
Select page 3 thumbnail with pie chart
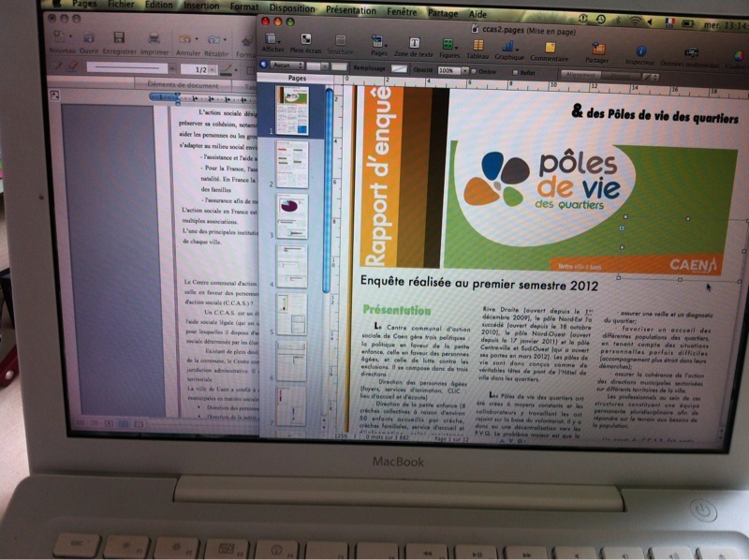[292, 214]
